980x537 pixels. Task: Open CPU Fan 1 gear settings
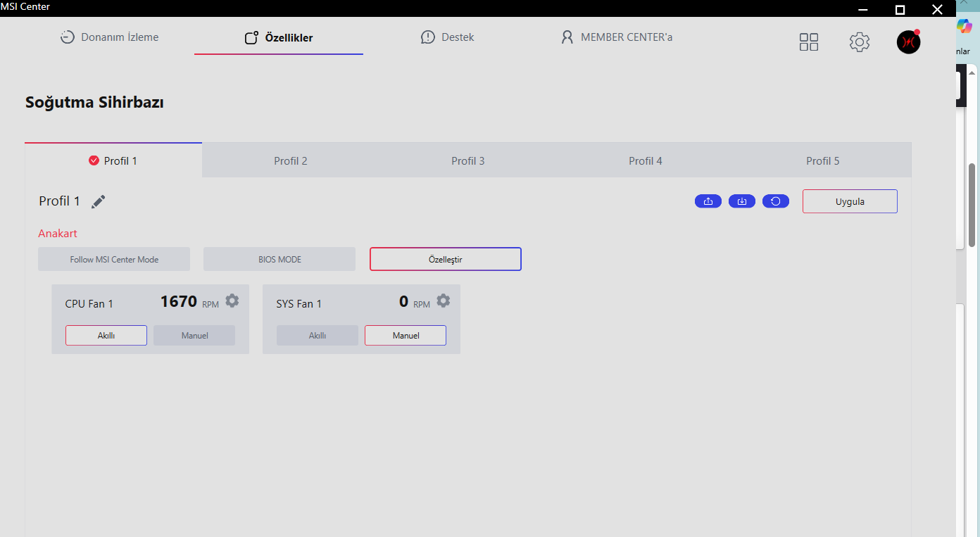pos(232,301)
